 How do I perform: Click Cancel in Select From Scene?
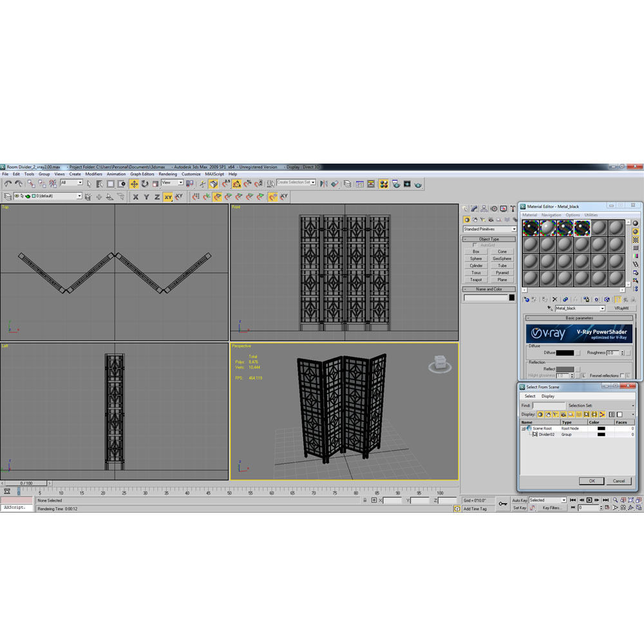(x=618, y=481)
